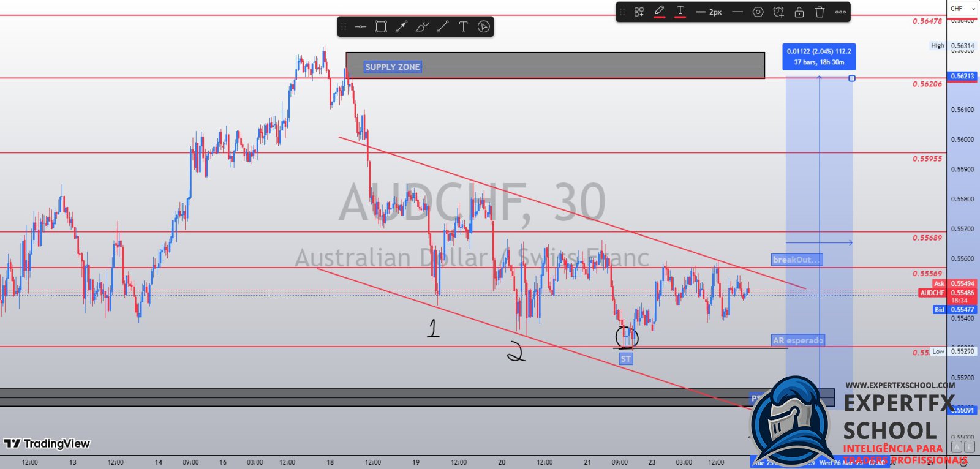The image size is (980, 469).
Task: Toggle log scale with the L button
Action: click(970, 447)
